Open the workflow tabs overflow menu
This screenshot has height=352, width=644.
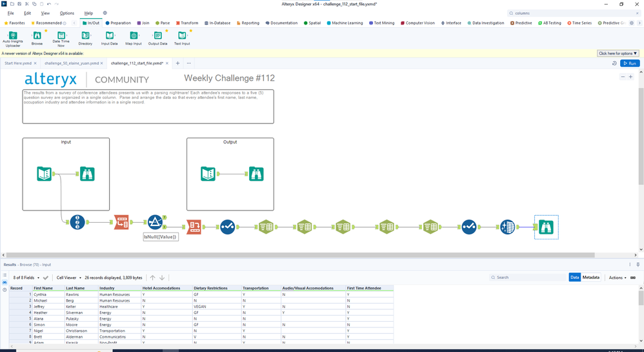(188, 63)
